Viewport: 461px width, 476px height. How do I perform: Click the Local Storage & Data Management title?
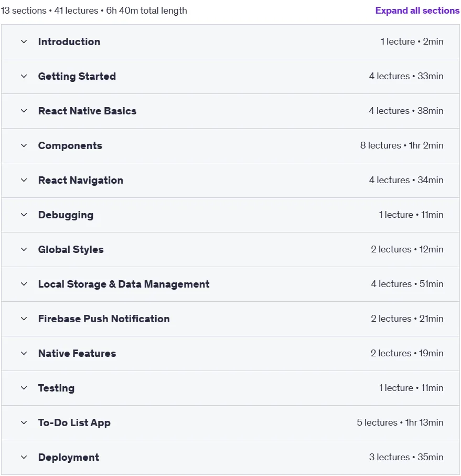[124, 284]
